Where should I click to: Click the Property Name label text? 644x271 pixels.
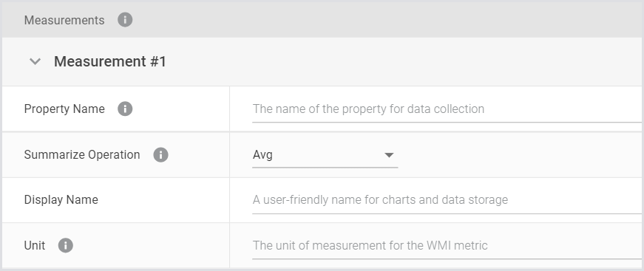64,109
